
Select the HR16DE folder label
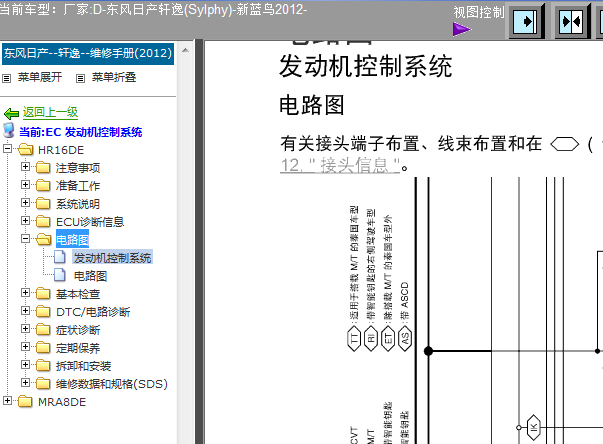pyautogui.click(x=61, y=150)
